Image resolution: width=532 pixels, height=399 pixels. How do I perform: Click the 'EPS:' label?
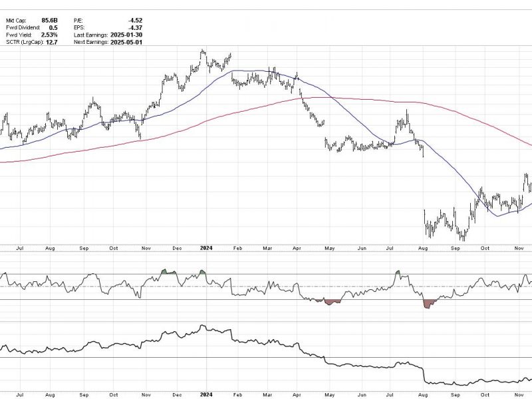click(79, 28)
